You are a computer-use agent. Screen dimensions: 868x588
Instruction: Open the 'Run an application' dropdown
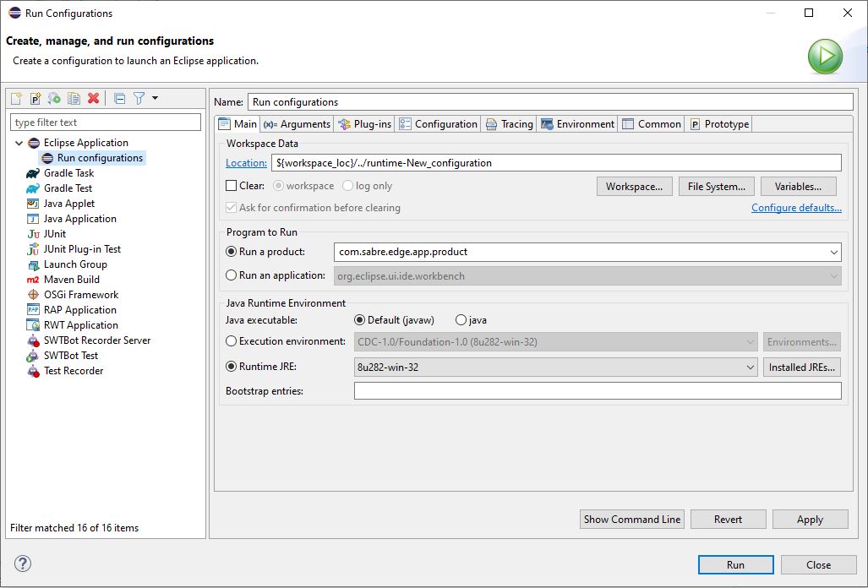click(x=833, y=276)
